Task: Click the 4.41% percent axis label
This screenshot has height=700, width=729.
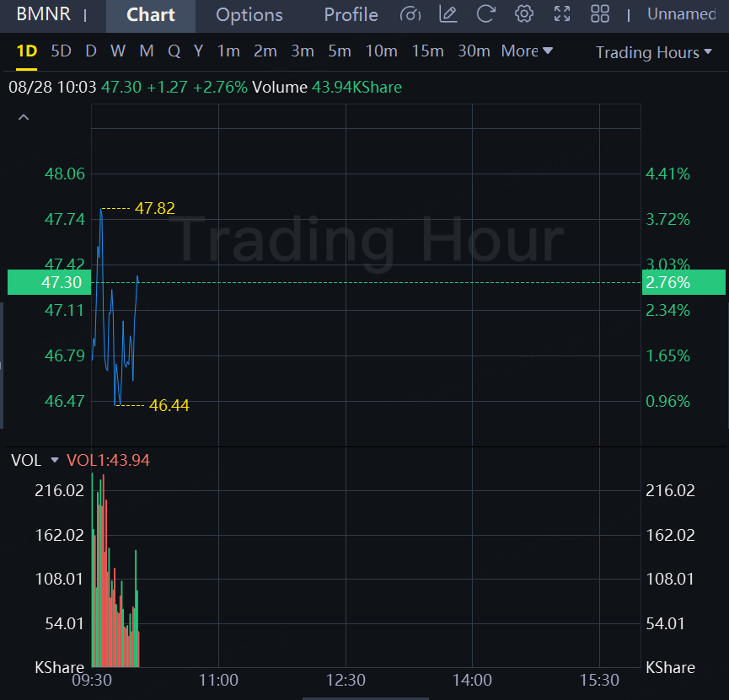Action: click(x=667, y=174)
